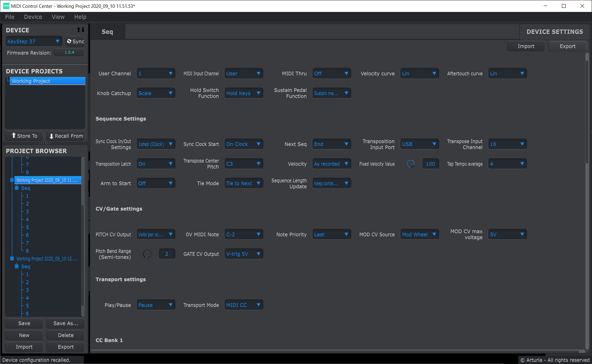Click the device sort arrows icon
Screen dimensions: 592x364
81,30
